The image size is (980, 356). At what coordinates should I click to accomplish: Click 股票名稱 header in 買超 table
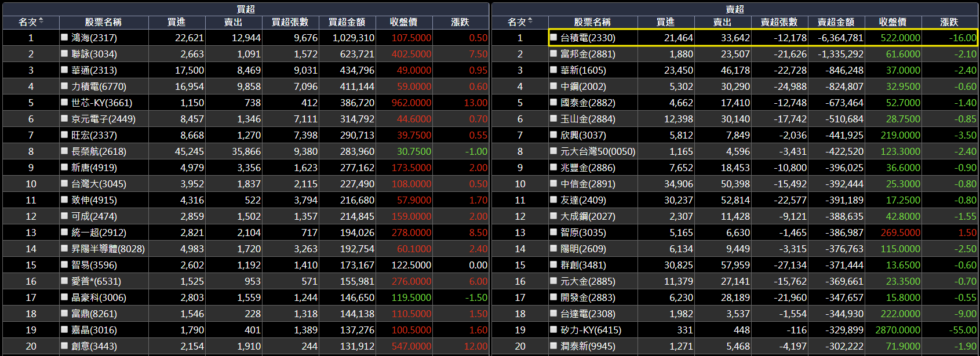coord(103,22)
